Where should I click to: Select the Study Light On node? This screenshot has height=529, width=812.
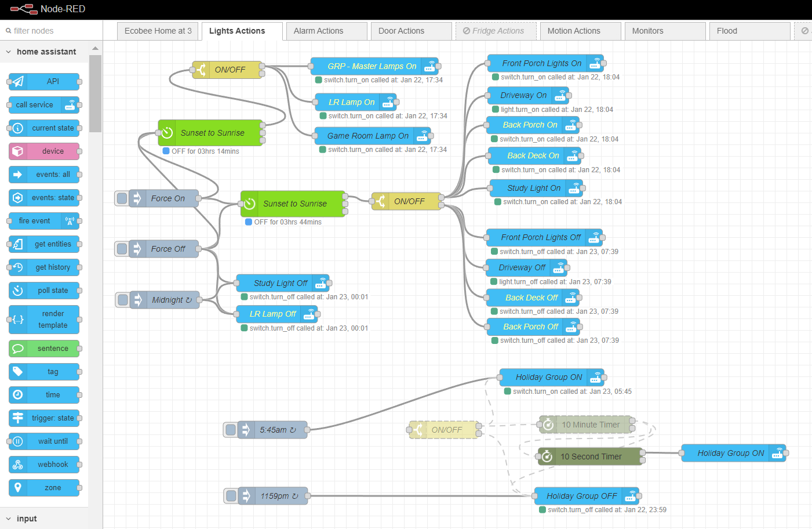point(537,188)
